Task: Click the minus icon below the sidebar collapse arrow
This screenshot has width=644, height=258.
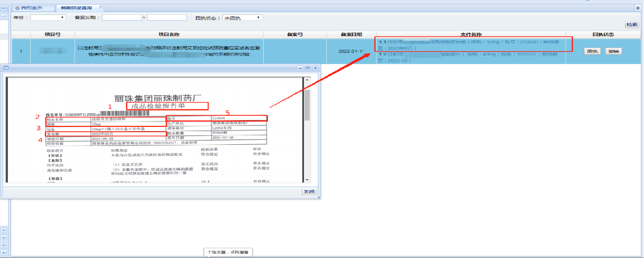Action: (3, 16)
